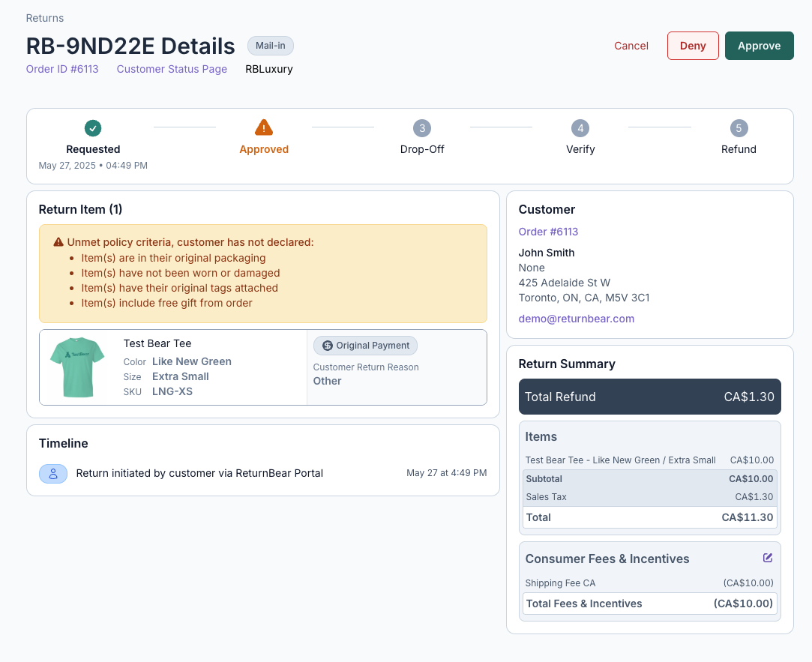Click the dollar icon on Original Payment badge
This screenshot has width=812, height=662.
pyautogui.click(x=328, y=346)
